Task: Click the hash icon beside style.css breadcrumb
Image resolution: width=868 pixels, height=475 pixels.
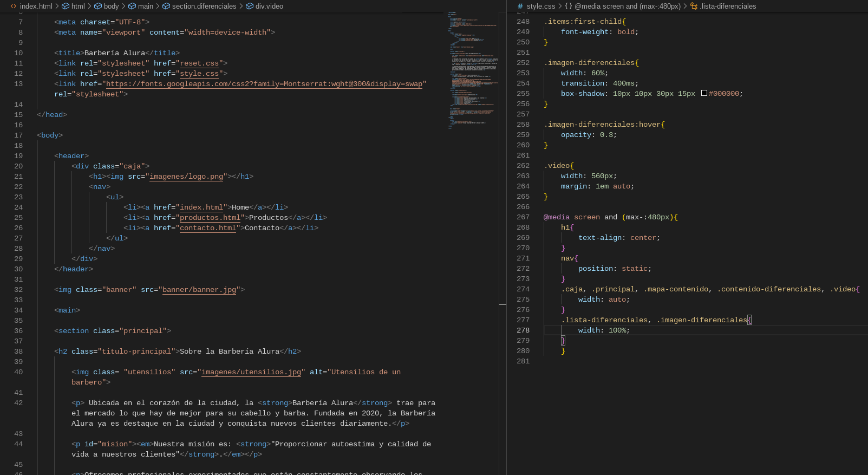Action: pos(520,6)
